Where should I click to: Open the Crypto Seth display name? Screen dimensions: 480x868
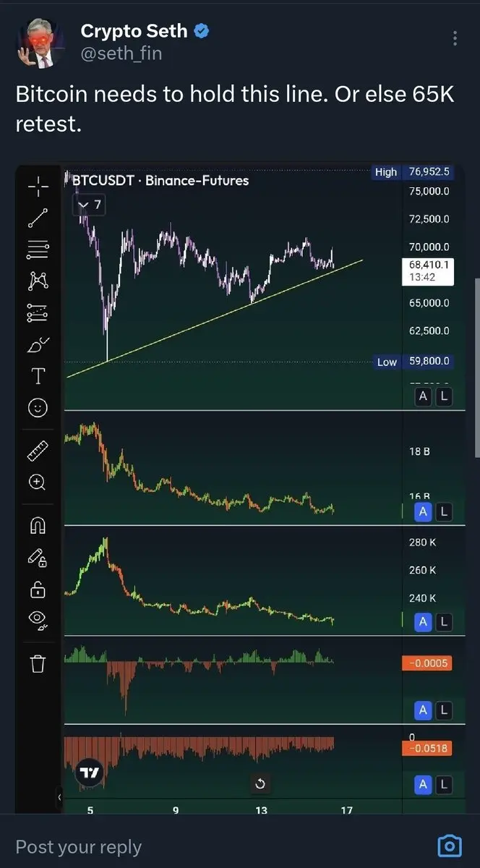[x=134, y=31]
